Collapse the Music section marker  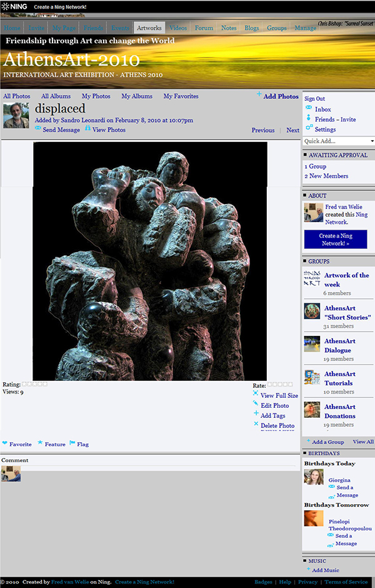pos(305,560)
